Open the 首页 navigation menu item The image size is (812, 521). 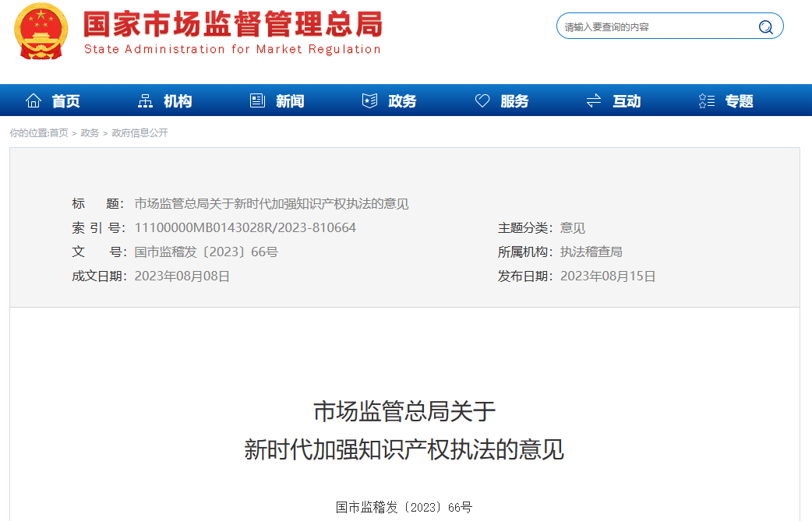tap(65, 101)
